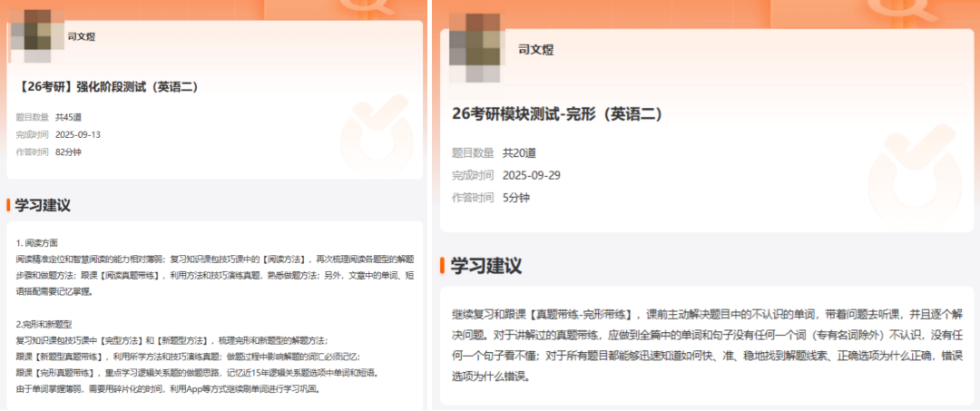Click the 学习建议 heading in the 完形模块测试 report
The height and width of the screenshot is (411, 980).
click(x=486, y=266)
